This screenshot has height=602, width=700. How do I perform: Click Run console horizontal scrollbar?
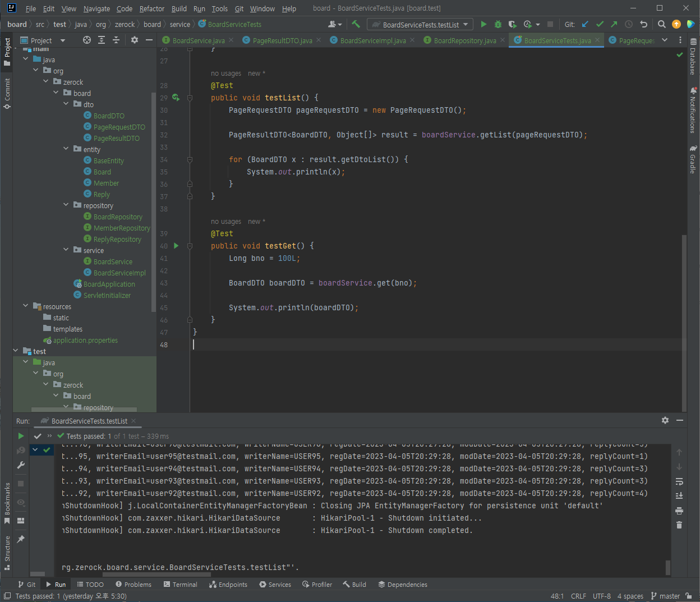coord(157,574)
